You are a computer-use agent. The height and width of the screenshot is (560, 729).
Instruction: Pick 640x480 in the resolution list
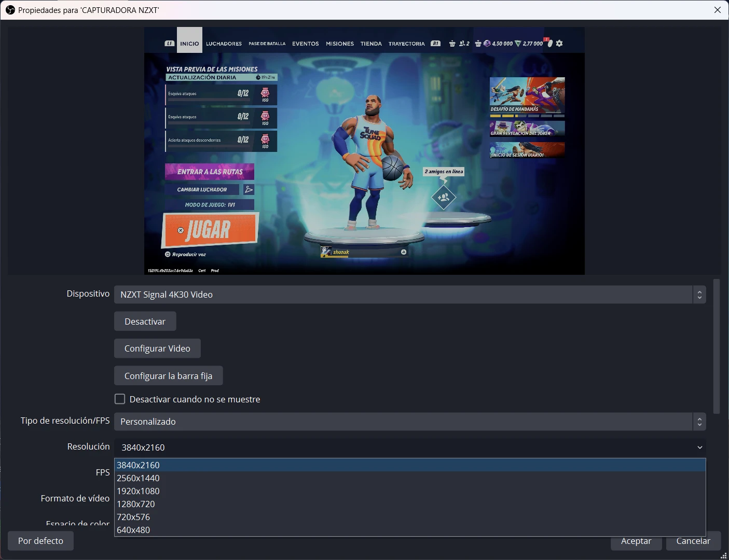click(410, 530)
